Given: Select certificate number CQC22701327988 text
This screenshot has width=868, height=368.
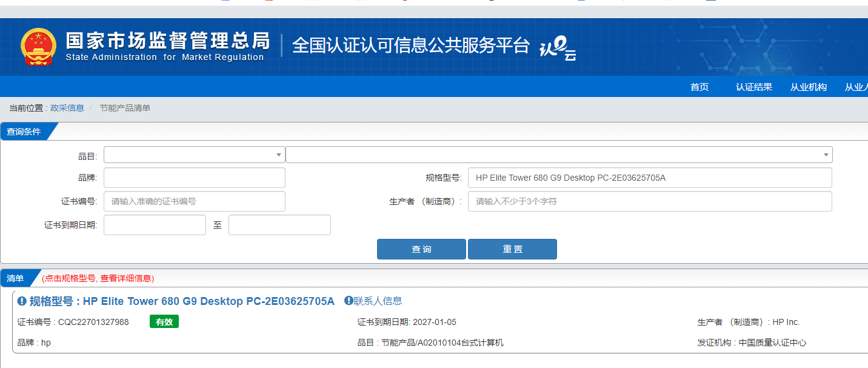Looking at the screenshot, I should click(x=93, y=322).
